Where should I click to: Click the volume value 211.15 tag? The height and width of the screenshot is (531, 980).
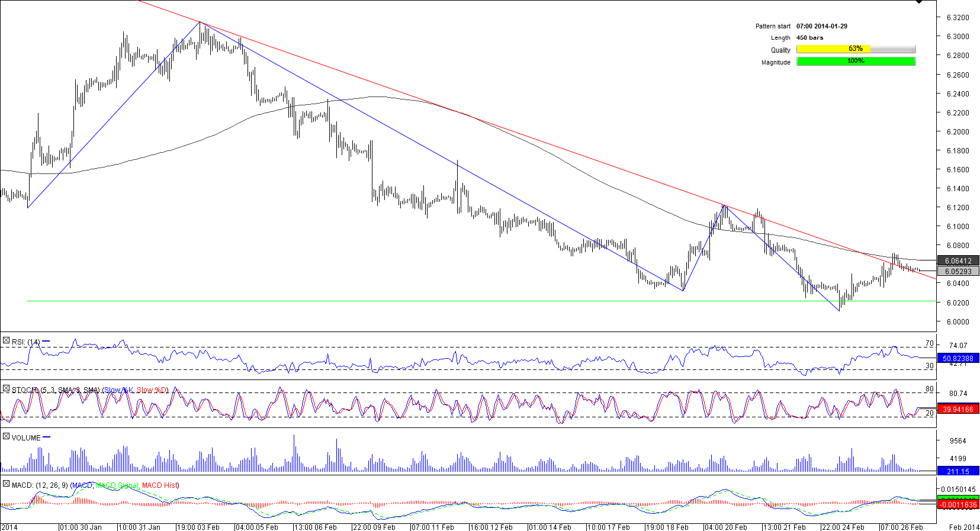tap(957, 471)
